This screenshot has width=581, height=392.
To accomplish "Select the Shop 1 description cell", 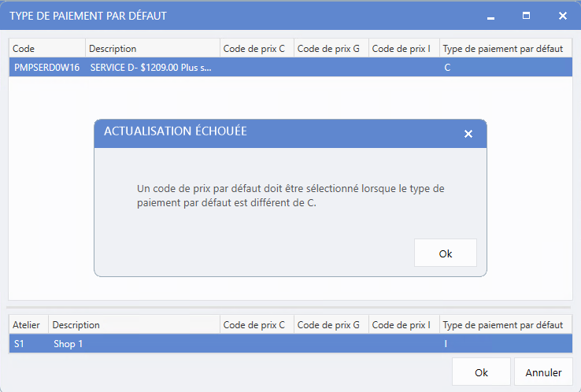I will click(x=133, y=344).
